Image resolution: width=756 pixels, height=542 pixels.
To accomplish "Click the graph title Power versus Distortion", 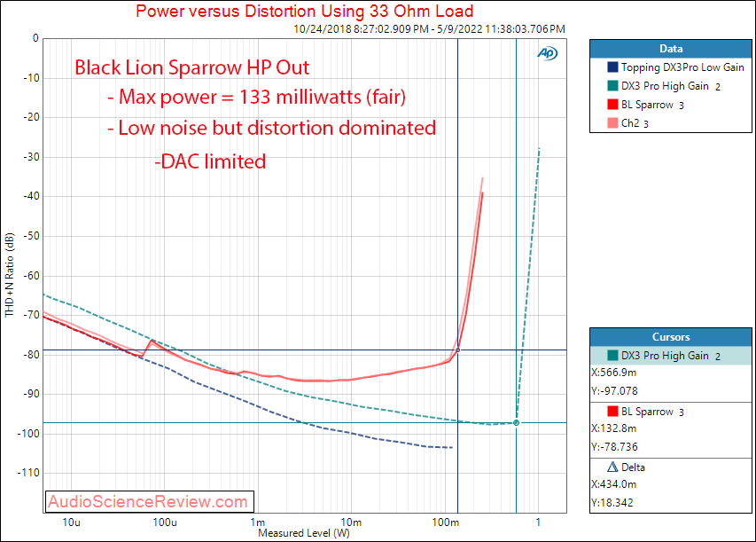I will click(x=305, y=12).
